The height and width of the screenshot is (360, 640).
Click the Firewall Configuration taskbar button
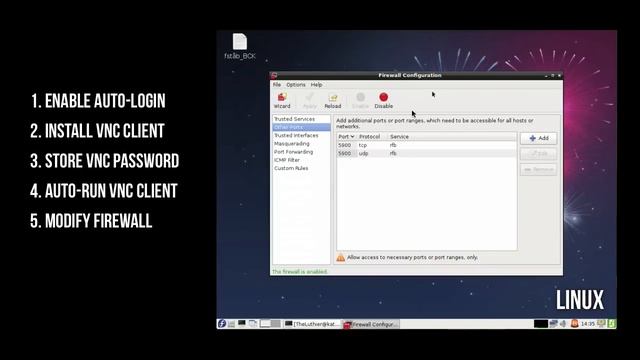[x=371, y=324]
